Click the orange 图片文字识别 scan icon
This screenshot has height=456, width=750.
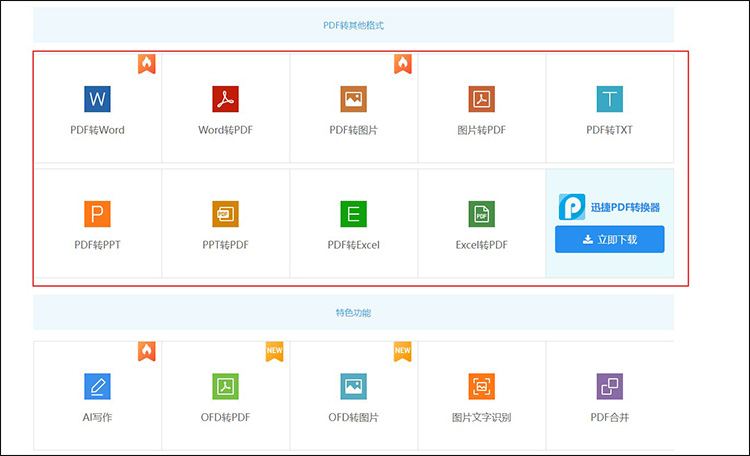pyautogui.click(x=482, y=386)
